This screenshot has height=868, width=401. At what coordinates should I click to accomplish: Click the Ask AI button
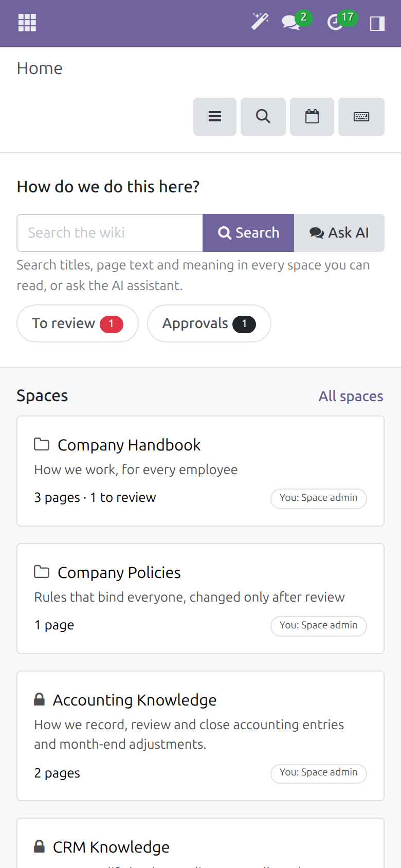[x=339, y=233]
